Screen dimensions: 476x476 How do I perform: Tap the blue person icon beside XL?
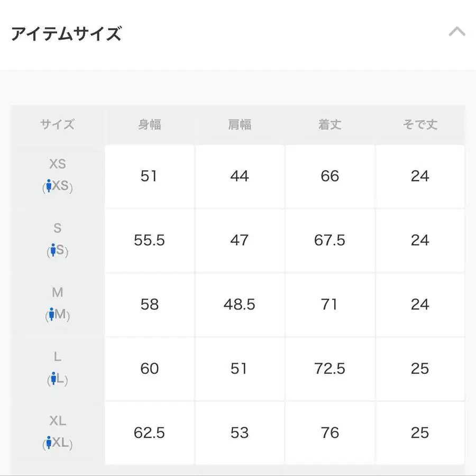pos(49,443)
